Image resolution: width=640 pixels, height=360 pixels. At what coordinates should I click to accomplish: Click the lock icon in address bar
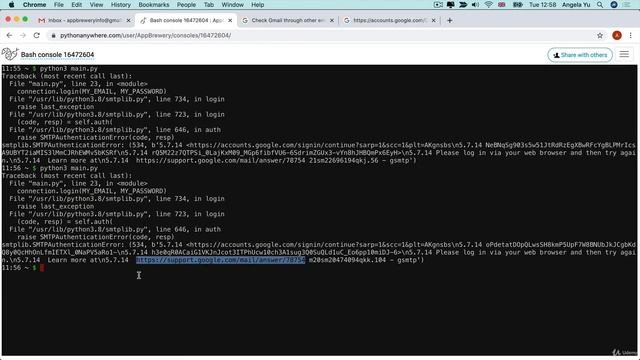click(53, 36)
